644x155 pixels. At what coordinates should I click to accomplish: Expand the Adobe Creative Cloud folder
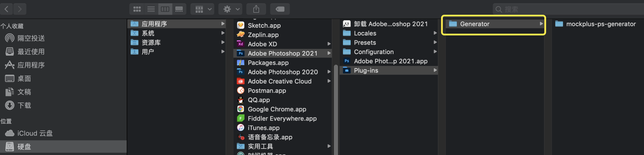329,81
